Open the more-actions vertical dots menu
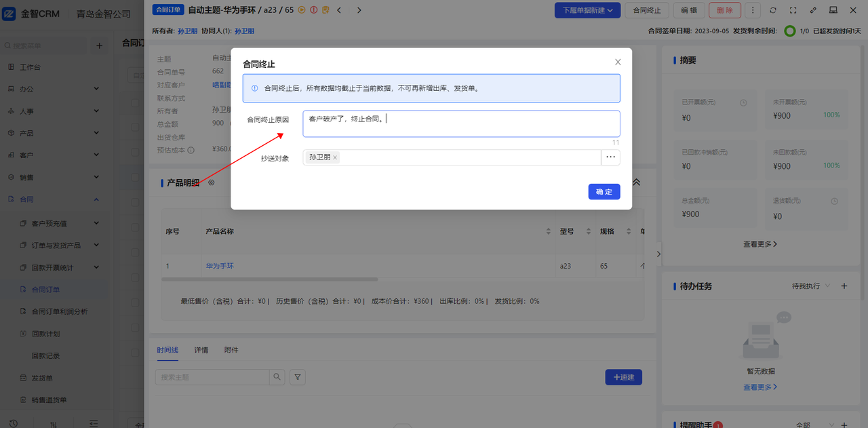 click(753, 10)
